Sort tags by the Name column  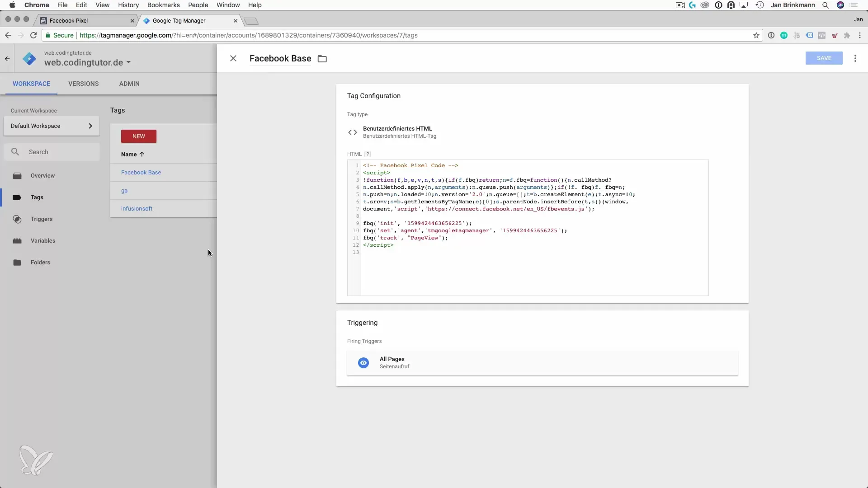pyautogui.click(x=132, y=155)
